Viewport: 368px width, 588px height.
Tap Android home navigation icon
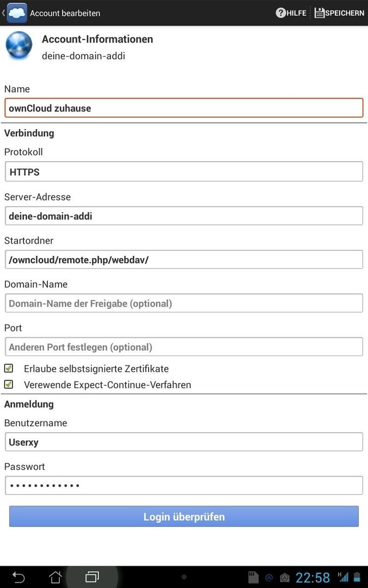click(x=56, y=577)
